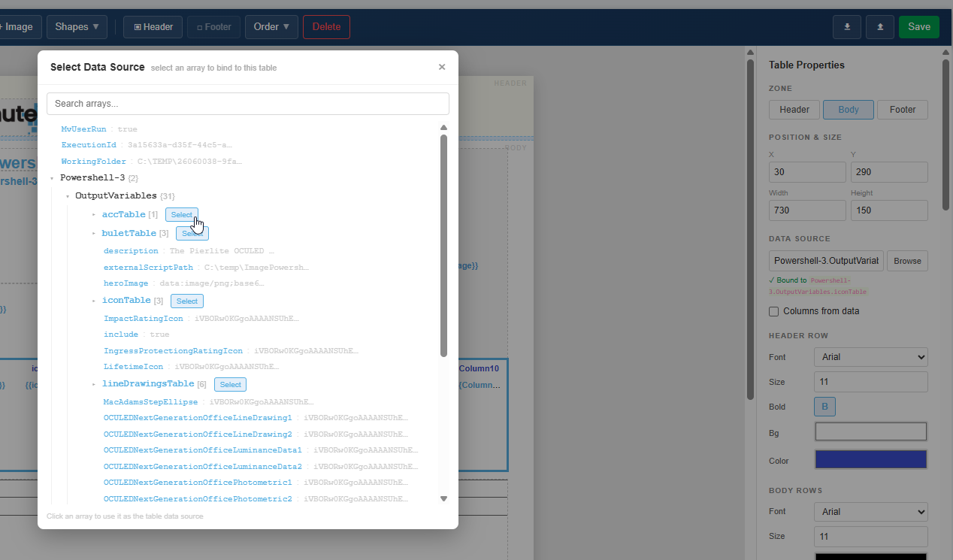The width and height of the screenshot is (953, 560).
Task: Click the LifetimeIcon variable row
Action: (x=191, y=367)
